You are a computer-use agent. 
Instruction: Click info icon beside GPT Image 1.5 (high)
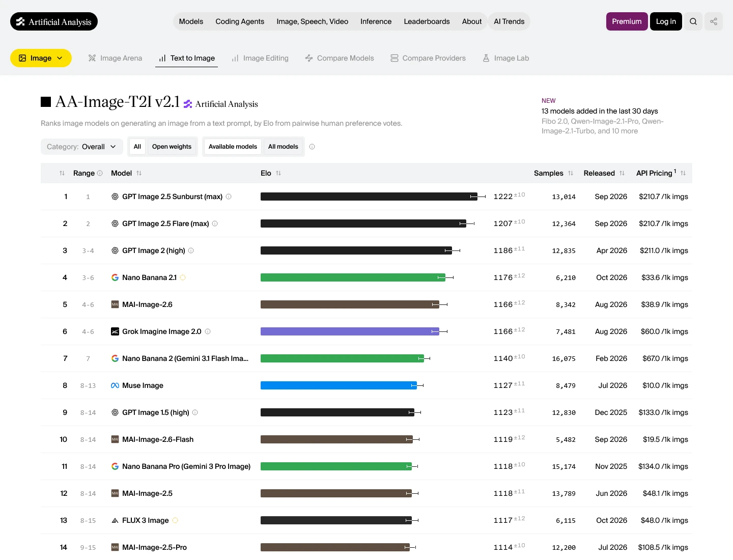195,412
